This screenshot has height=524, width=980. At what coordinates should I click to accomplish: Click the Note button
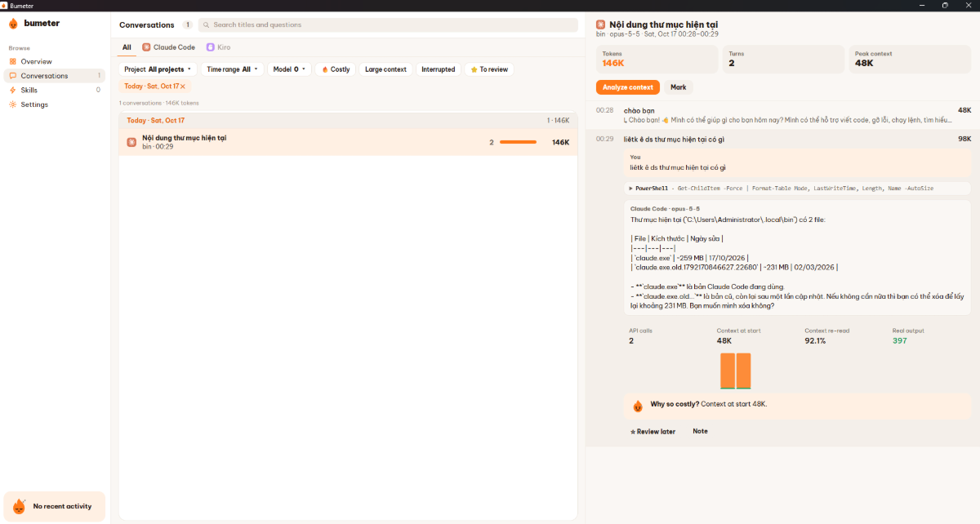tap(700, 431)
